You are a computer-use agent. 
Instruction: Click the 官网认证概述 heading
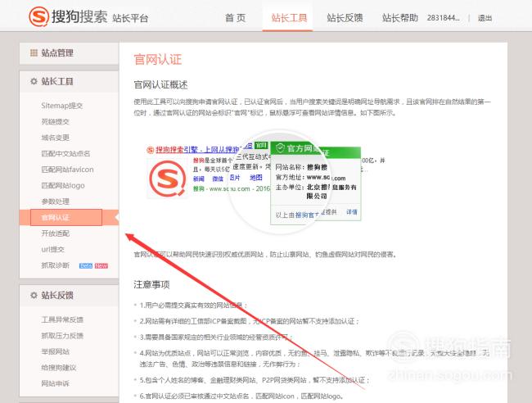(x=160, y=84)
